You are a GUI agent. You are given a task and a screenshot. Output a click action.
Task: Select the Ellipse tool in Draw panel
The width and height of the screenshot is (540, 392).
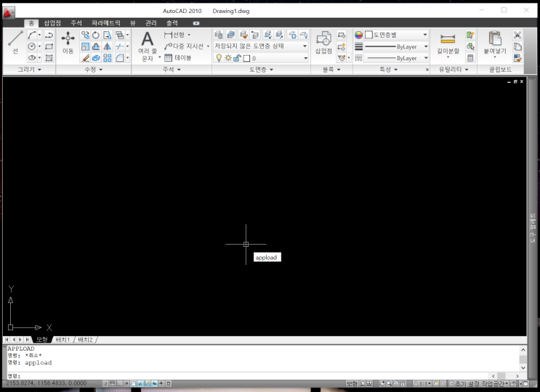pyautogui.click(x=32, y=57)
